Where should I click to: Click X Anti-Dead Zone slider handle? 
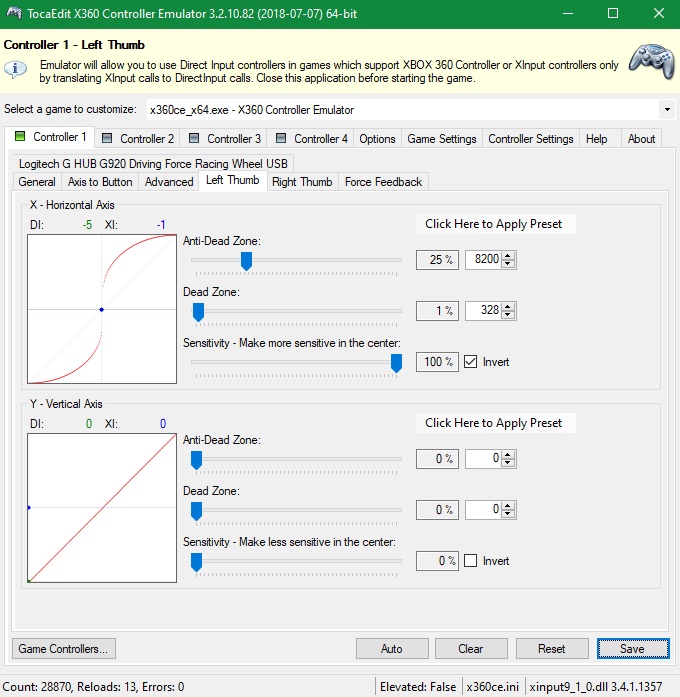pos(247,261)
